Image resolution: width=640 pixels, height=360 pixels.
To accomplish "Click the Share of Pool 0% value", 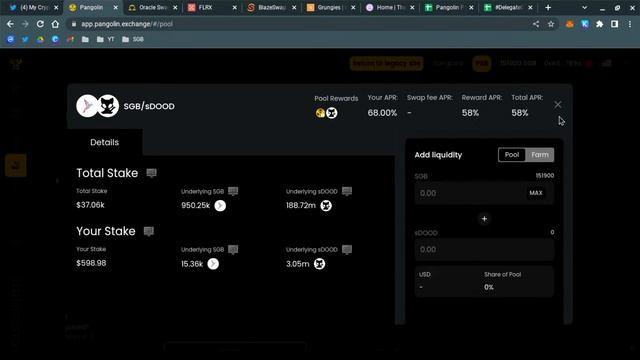I will click(x=489, y=287).
